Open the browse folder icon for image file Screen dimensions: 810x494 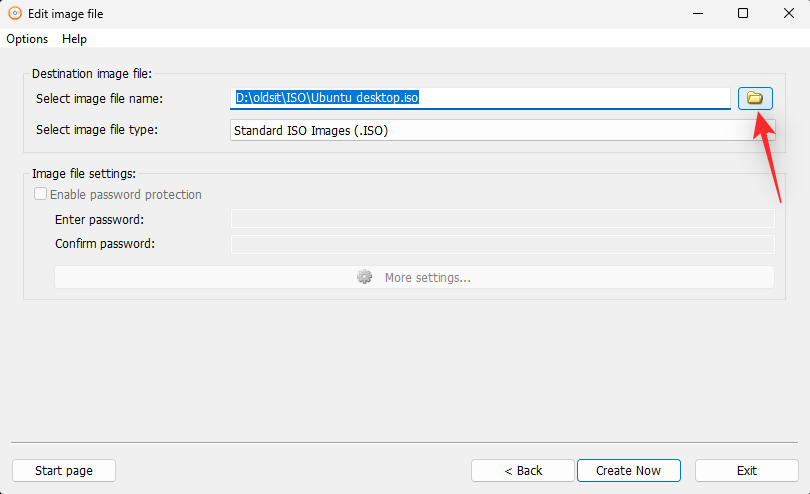(755, 98)
